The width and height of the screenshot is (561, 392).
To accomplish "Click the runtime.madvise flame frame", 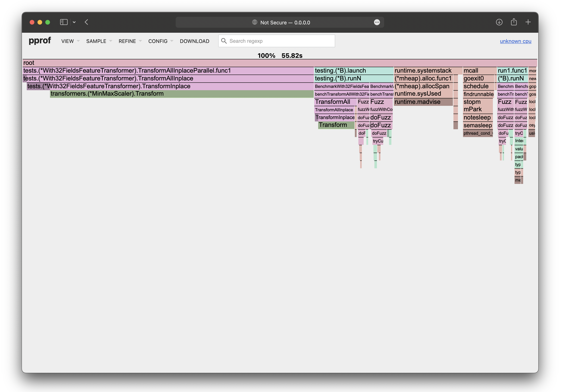I will click(423, 102).
